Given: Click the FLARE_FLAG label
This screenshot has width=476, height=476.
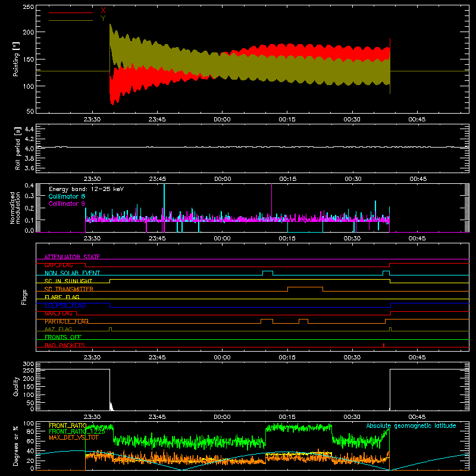Looking at the screenshot, I should click(62, 297).
